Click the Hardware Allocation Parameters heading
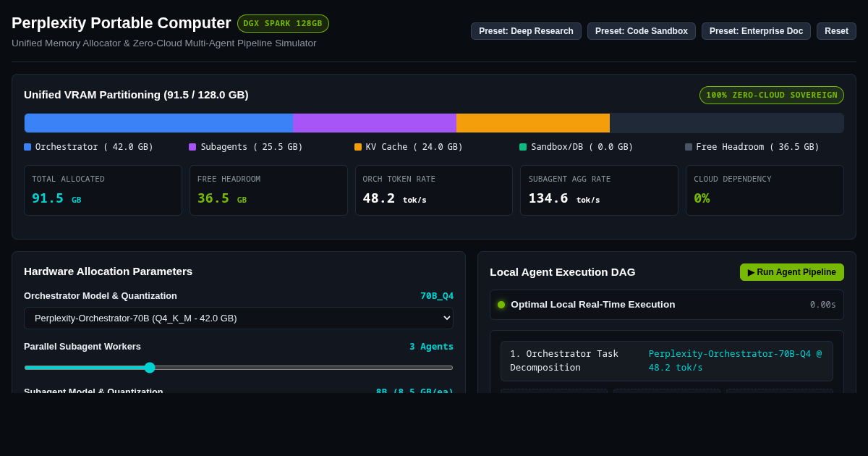This screenshot has height=456, width=868. [109, 271]
